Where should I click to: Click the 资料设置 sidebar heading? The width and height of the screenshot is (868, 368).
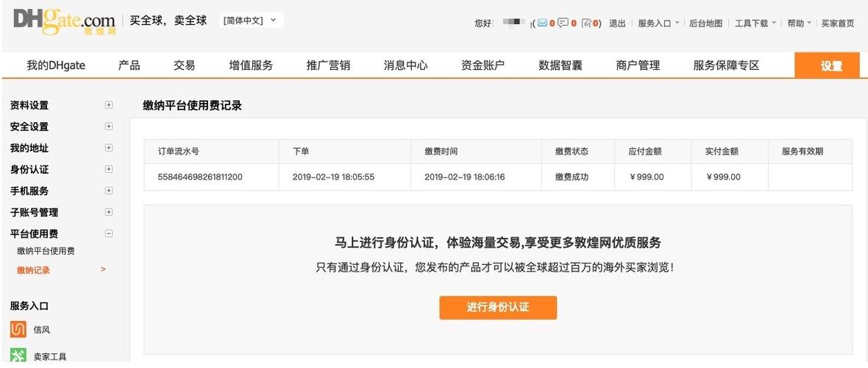pyautogui.click(x=29, y=105)
